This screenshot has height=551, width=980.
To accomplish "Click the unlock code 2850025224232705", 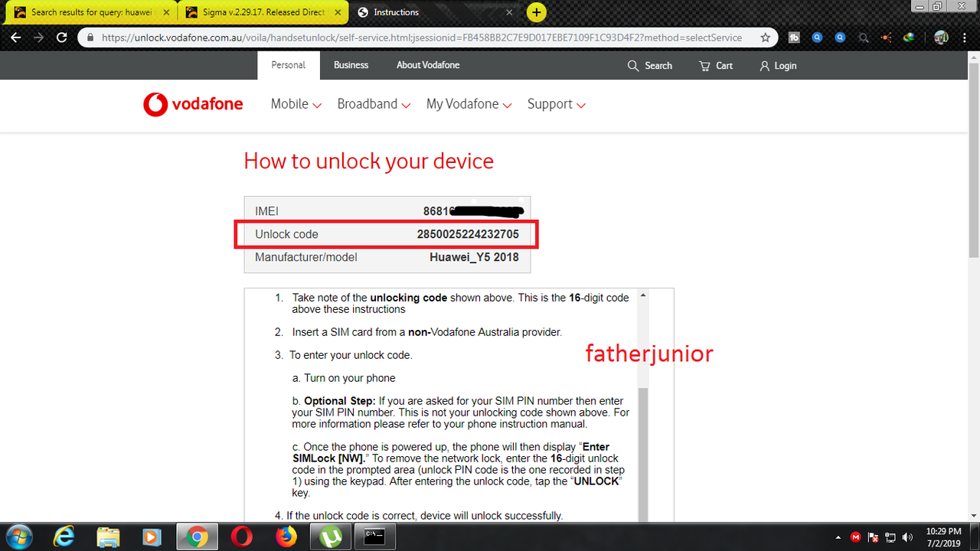I will click(468, 234).
